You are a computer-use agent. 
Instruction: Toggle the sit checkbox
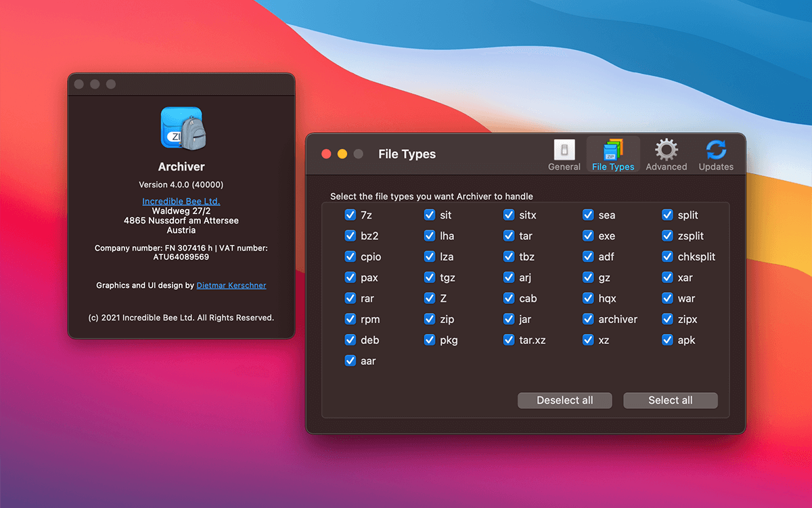[430, 215]
